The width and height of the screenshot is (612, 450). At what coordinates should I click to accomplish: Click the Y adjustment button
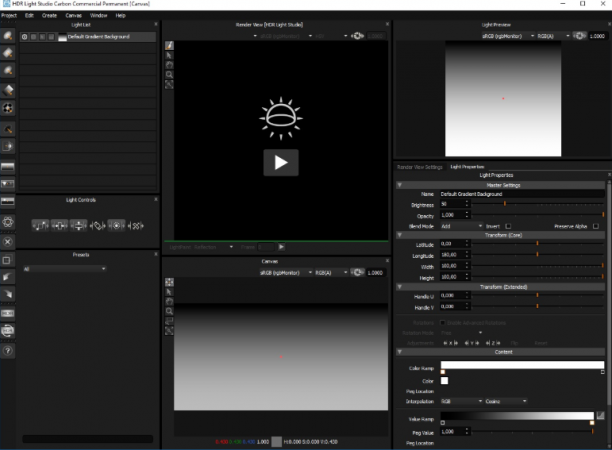coord(471,343)
